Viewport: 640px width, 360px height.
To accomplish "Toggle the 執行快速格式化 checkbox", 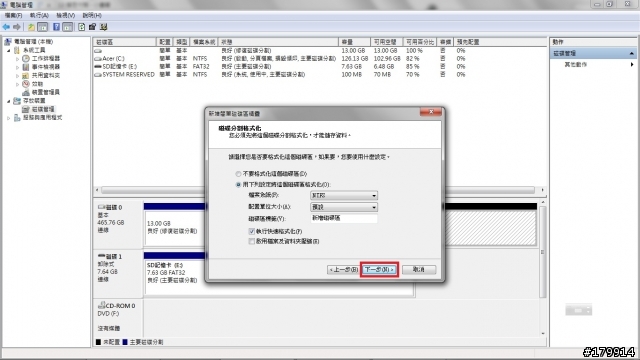I will [x=251, y=231].
